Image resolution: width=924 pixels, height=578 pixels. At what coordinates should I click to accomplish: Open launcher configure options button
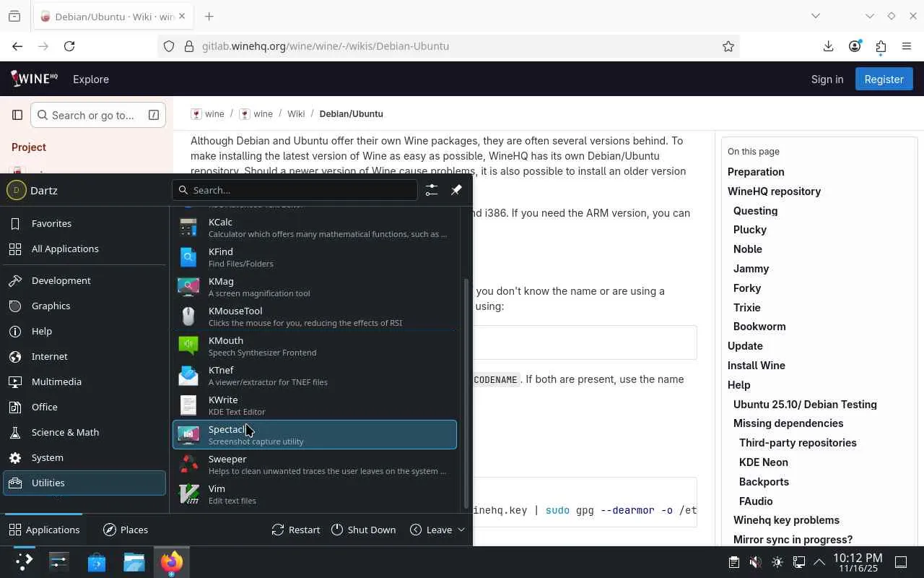432,190
